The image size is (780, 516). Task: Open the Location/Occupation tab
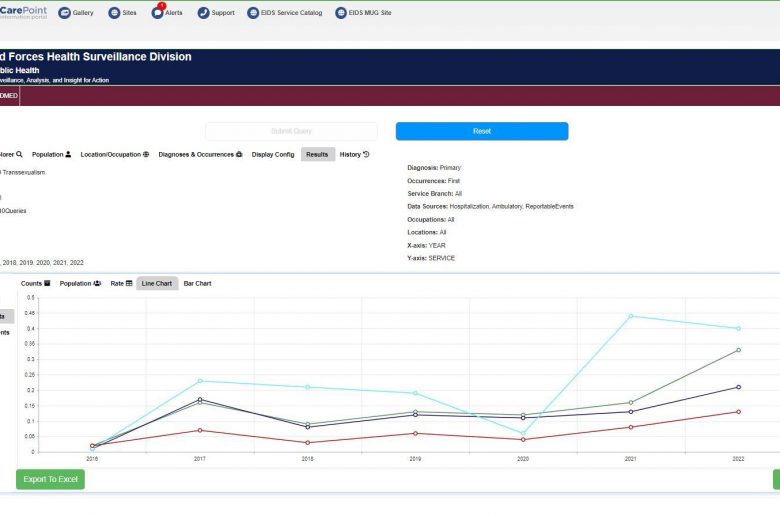[114, 154]
